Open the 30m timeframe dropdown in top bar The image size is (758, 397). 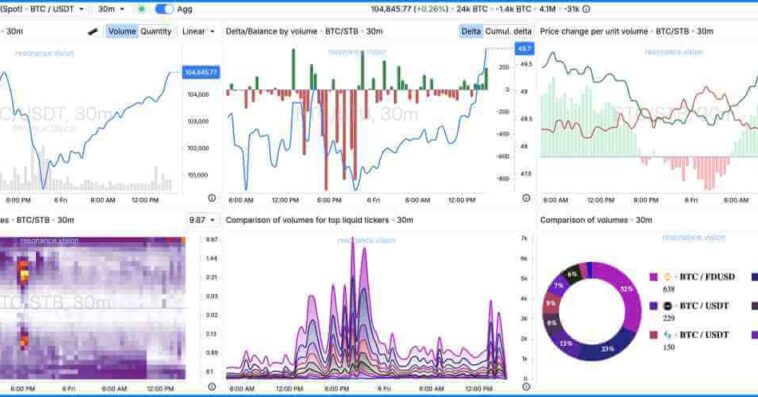click(x=111, y=9)
